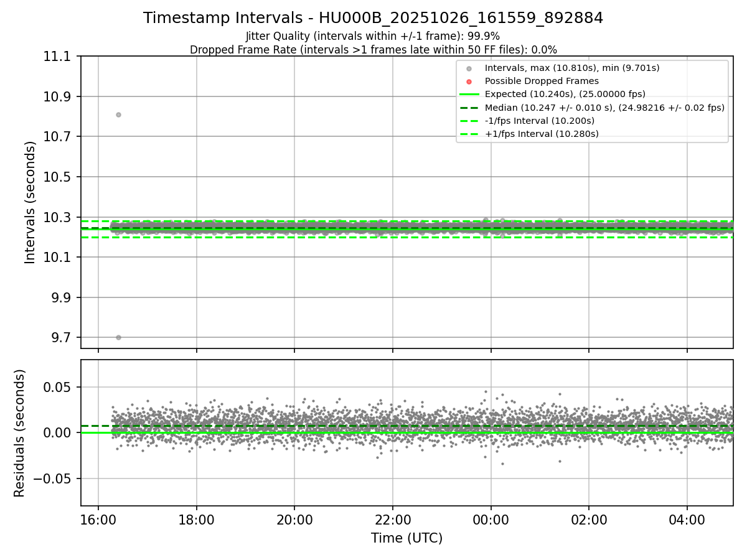Click the x-axis label 'Time (UTC)'
Viewport: 747px width, 560px height.
click(x=406, y=538)
